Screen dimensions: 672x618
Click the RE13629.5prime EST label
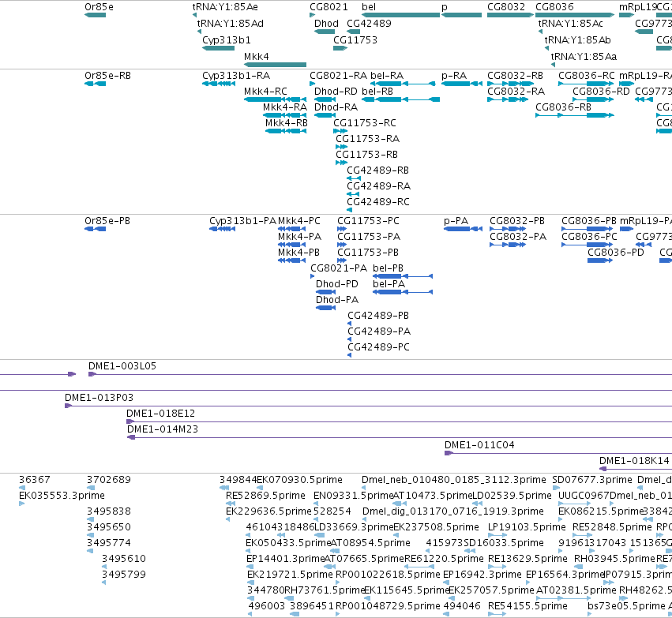[x=527, y=559]
